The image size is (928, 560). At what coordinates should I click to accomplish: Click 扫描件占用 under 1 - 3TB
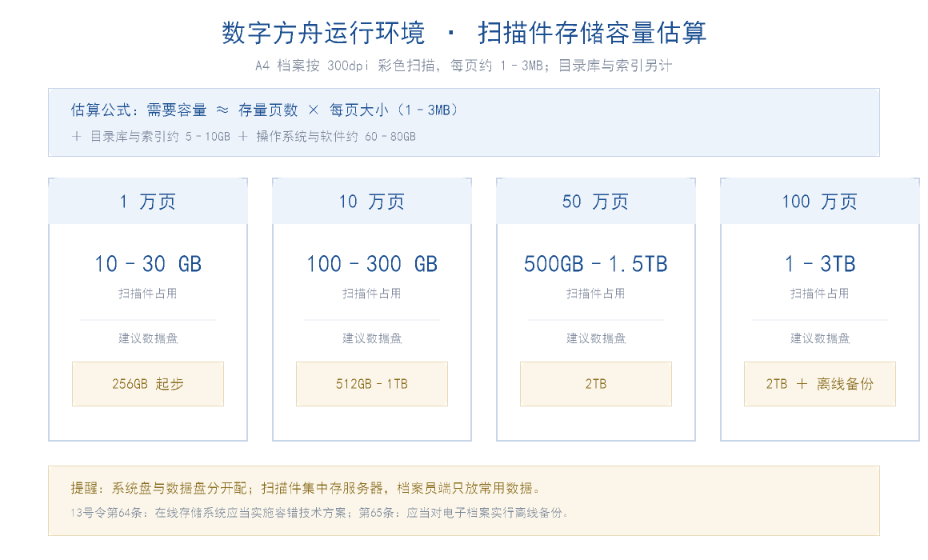point(820,294)
